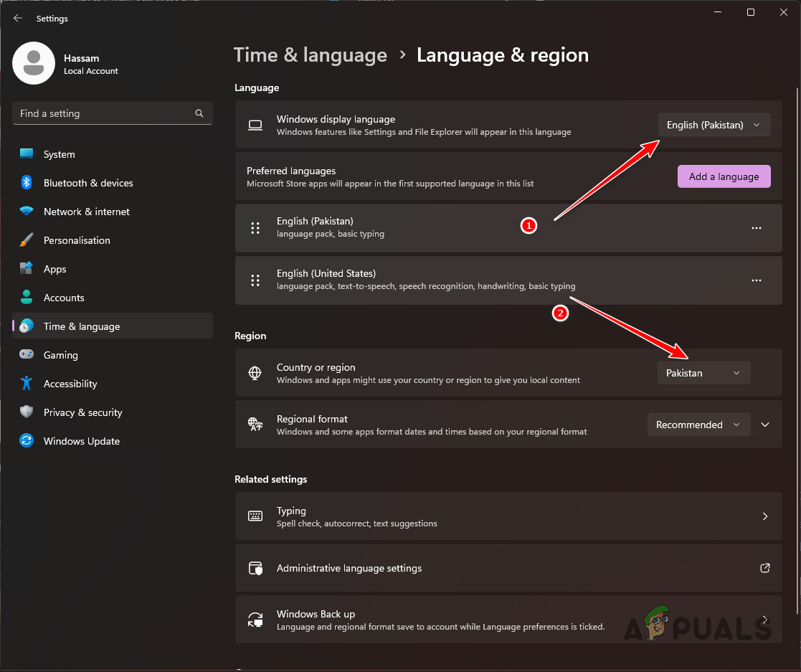Open the Country or region dropdown
The image size is (801, 672).
(x=703, y=372)
